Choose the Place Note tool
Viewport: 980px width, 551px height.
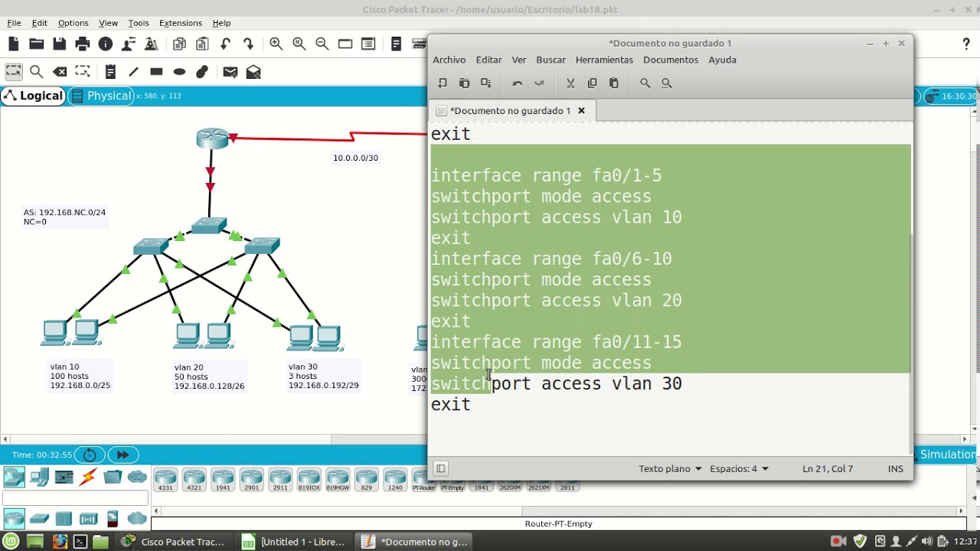point(110,72)
